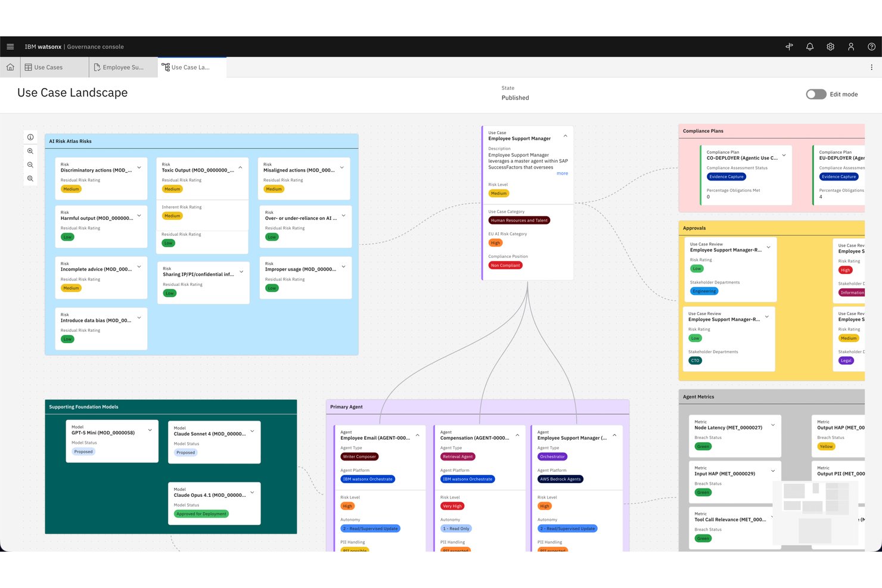
Task: Open the settings gear in header
Action: coord(830,46)
